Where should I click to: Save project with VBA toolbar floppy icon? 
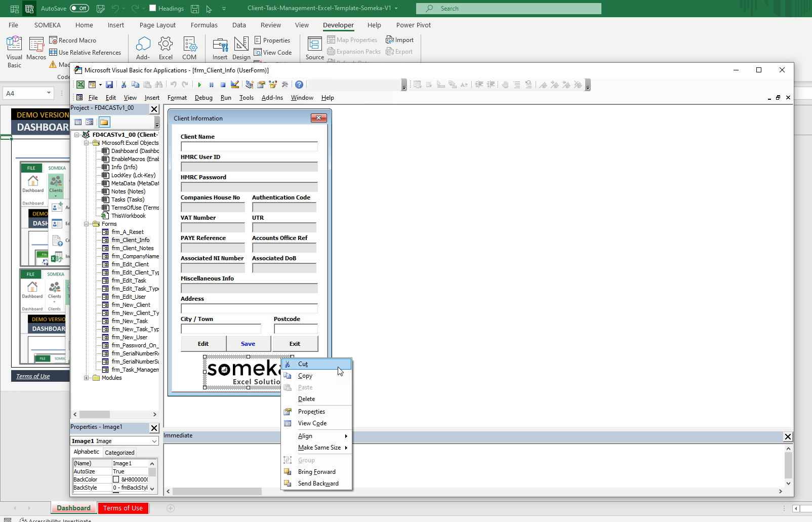point(109,85)
